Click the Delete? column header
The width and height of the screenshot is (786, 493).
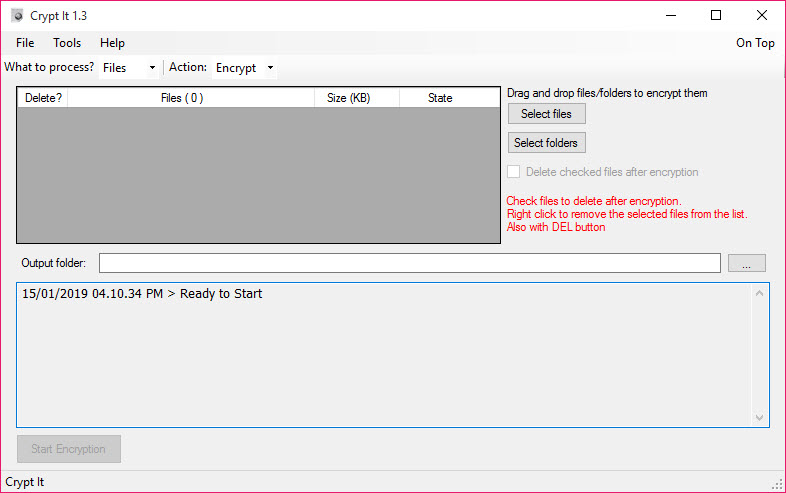43,98
